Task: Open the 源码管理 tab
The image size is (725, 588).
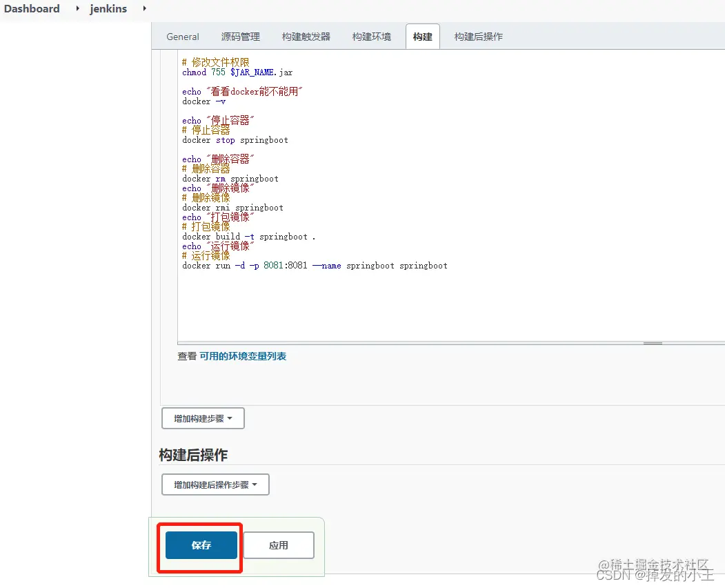Action: pyautogui.click(x=240, y=37)
